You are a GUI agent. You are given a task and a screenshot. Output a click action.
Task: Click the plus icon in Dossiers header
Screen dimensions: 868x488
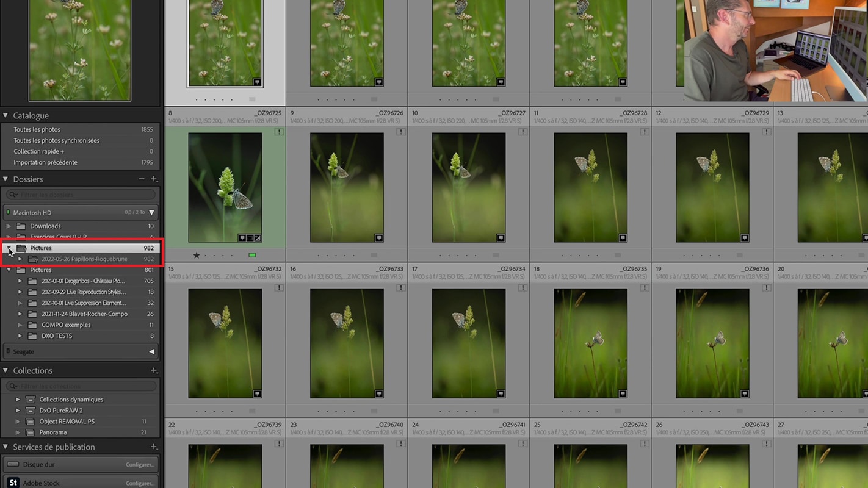pyautogui.click(x=154, y=179)
